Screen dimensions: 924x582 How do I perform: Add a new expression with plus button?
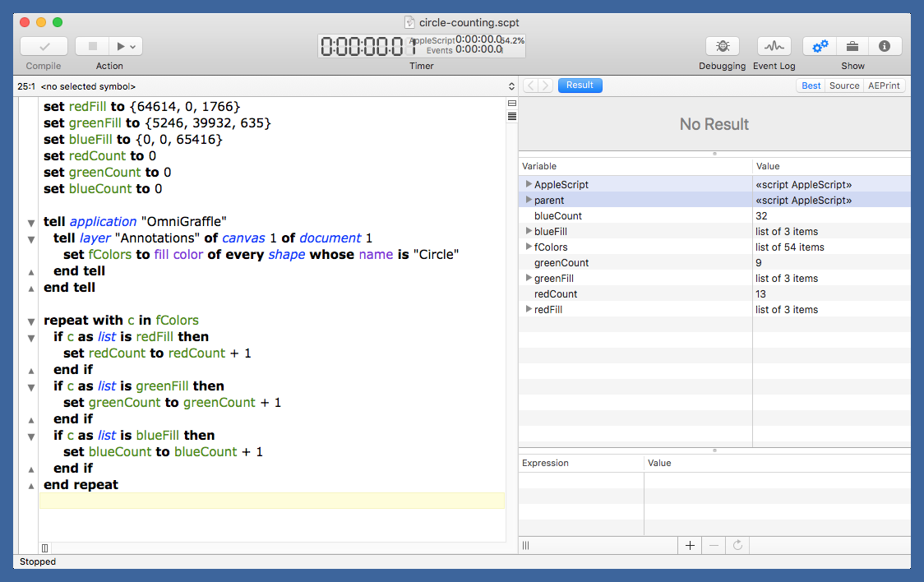(x=690, y=545)
